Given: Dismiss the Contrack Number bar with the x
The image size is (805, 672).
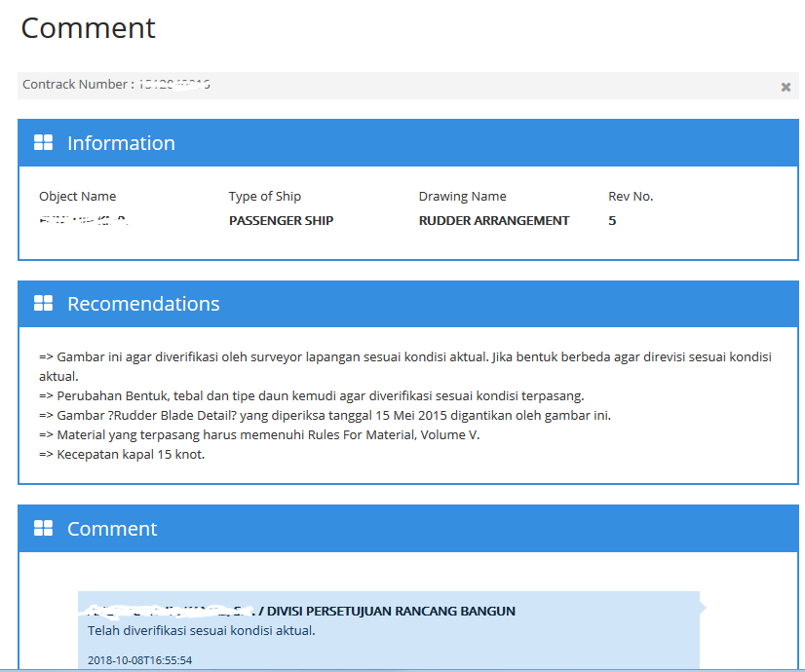Looking at the screenshot, I should point(786,87).
